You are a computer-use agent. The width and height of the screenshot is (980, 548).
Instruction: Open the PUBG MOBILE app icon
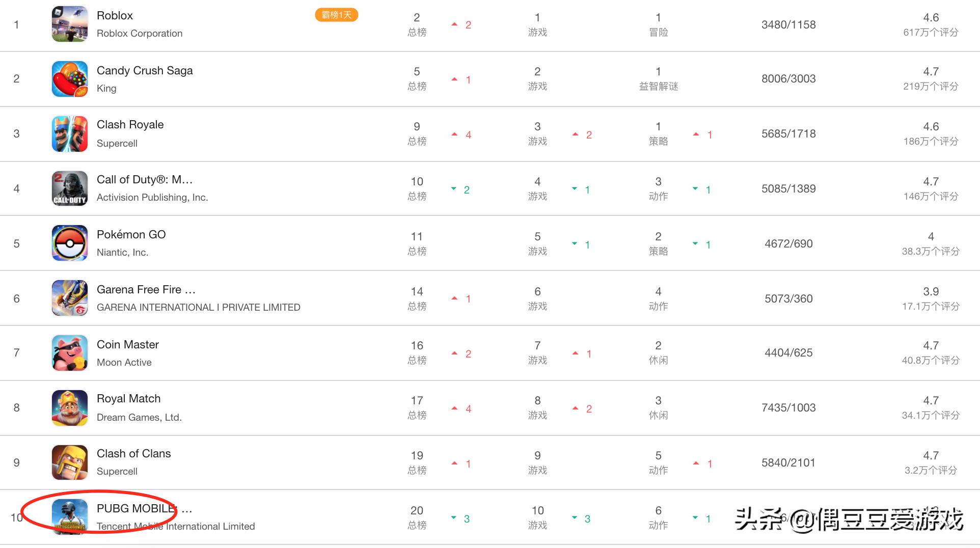[x=70, y=517]
